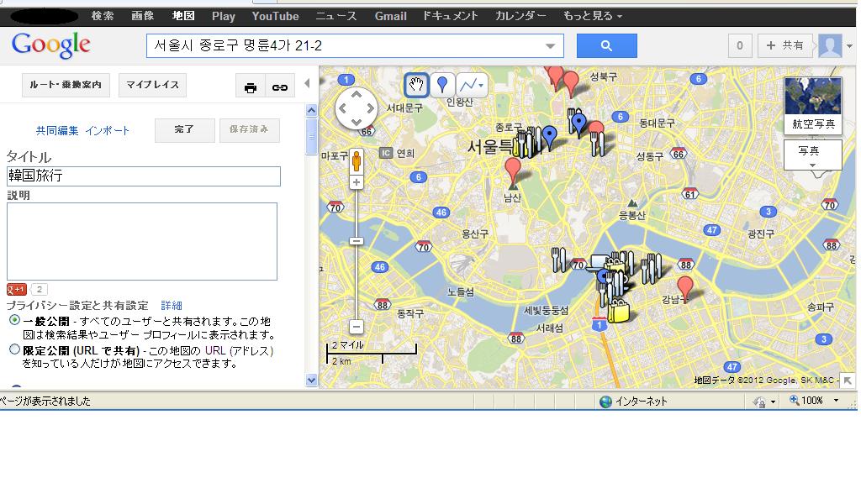Screen dimensions: 861x504
Task: Open the search box dropdown arrow
Action: click(x=550, y=46)
